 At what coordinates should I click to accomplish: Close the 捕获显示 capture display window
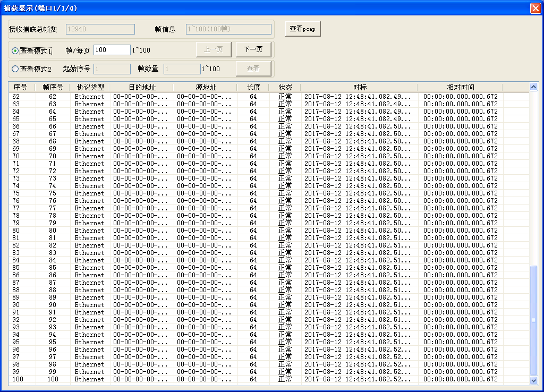[536, 7]
